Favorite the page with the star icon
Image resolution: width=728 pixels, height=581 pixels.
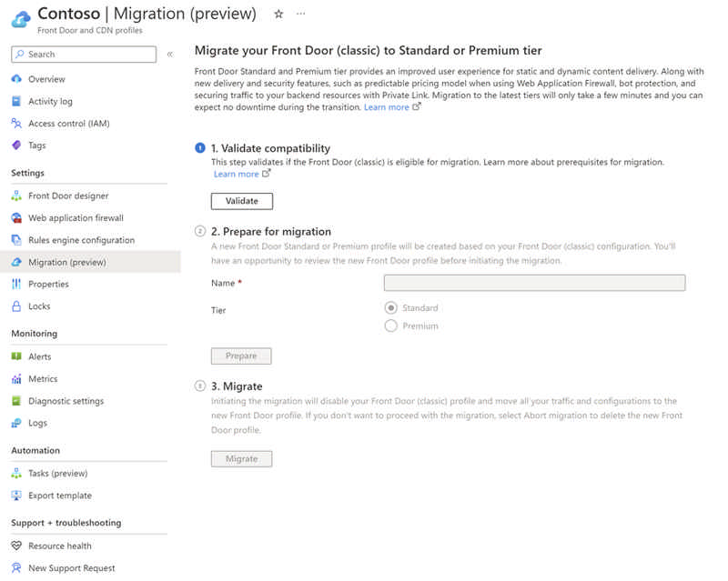click(278, 14)
